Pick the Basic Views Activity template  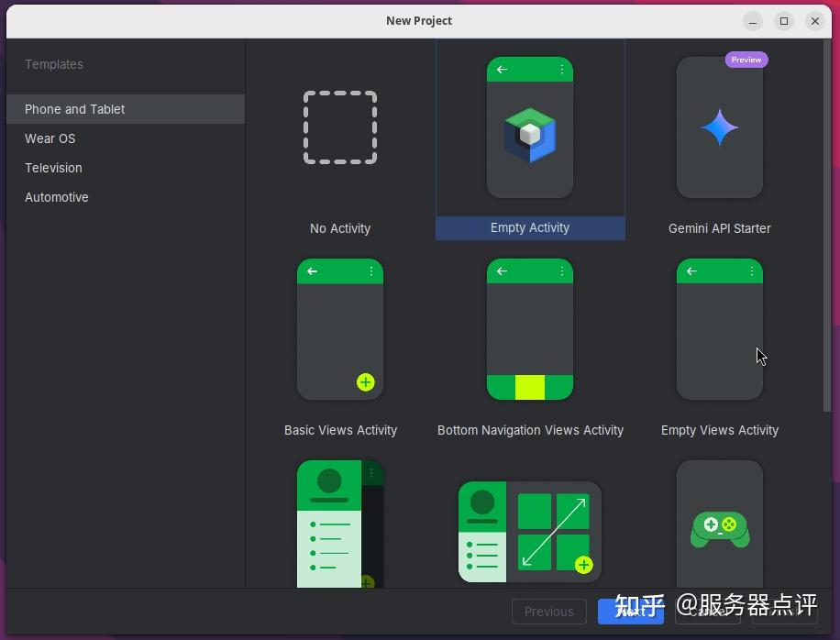pyautogui.click(x=340, y=330)
